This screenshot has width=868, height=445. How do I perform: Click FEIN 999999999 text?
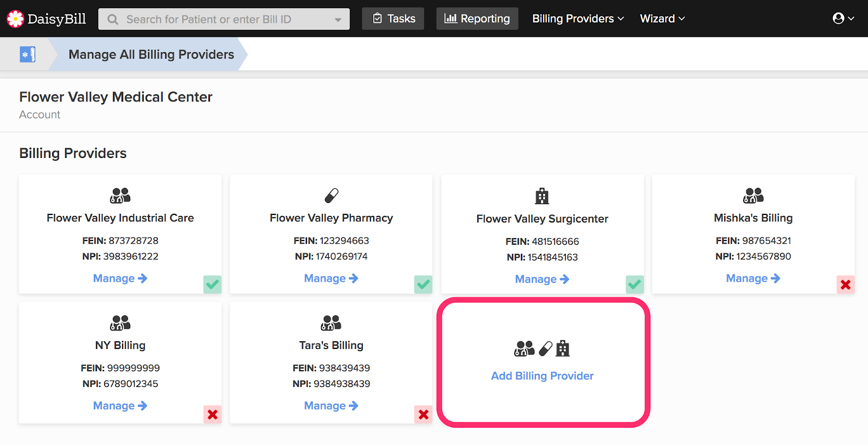[x=120, y=368]
